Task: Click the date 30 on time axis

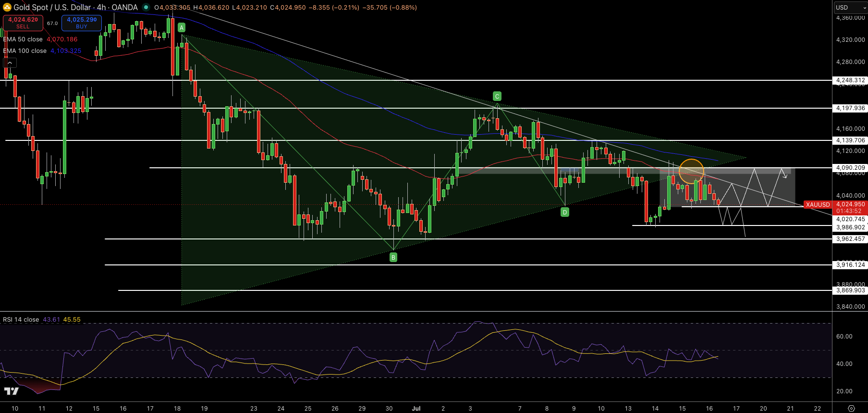Action: (x=389, y=409)
